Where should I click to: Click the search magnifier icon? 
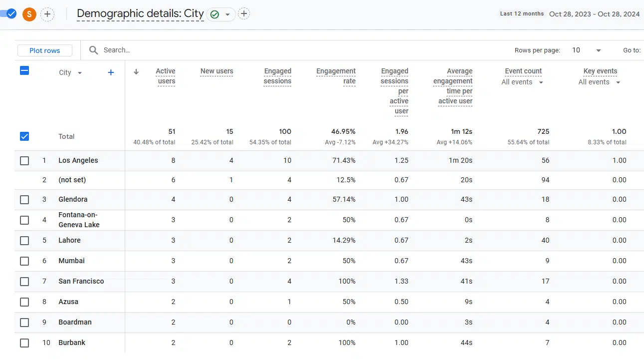93,50
